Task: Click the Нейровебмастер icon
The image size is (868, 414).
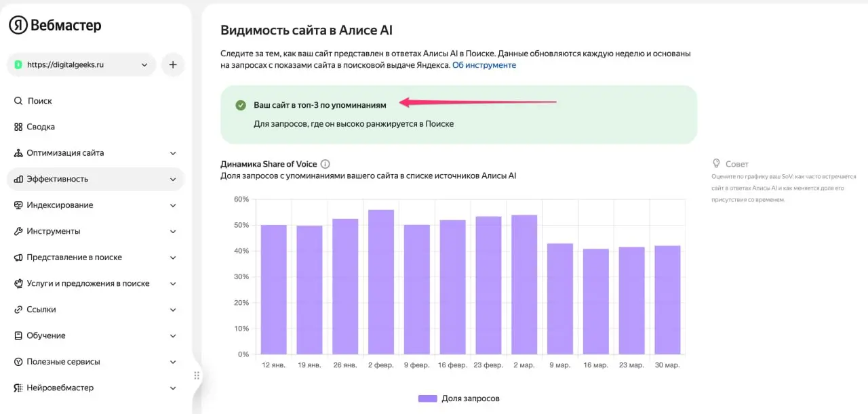Action: (x=18, y=388)
